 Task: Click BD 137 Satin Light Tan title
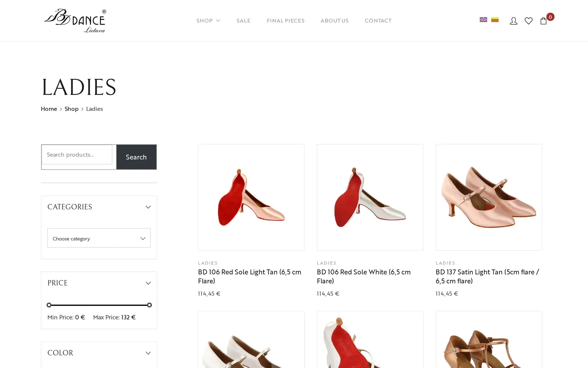[487, 276]
